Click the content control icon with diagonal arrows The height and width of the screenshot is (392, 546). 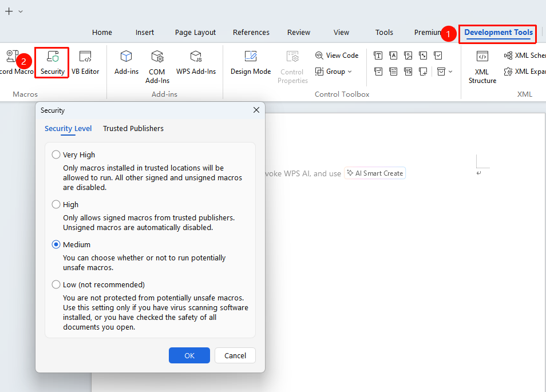tap(423, 56)
